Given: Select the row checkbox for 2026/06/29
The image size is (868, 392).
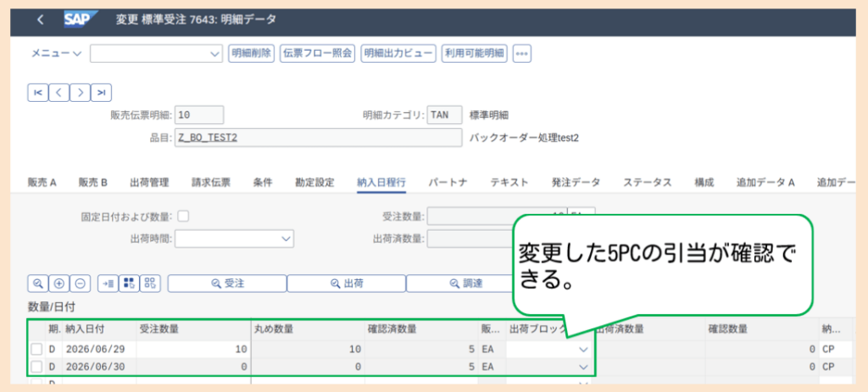Looking at the screenshot, I should pyautogui.click(x=36, y=350).
